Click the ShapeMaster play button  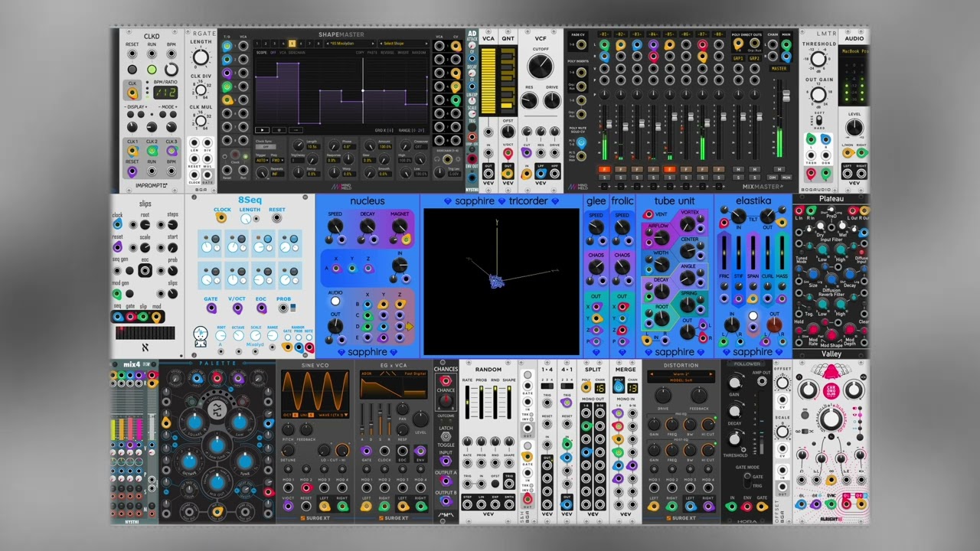[x=263, y=130]
